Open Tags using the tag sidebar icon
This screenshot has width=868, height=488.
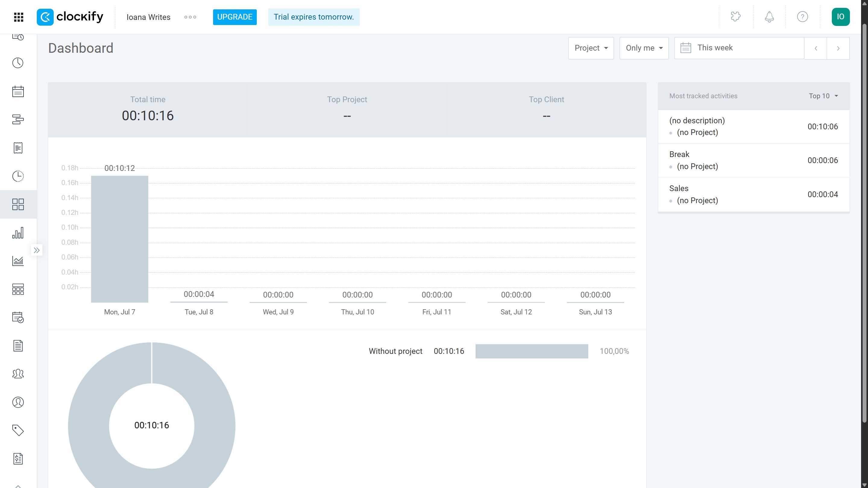pos(18,430)
